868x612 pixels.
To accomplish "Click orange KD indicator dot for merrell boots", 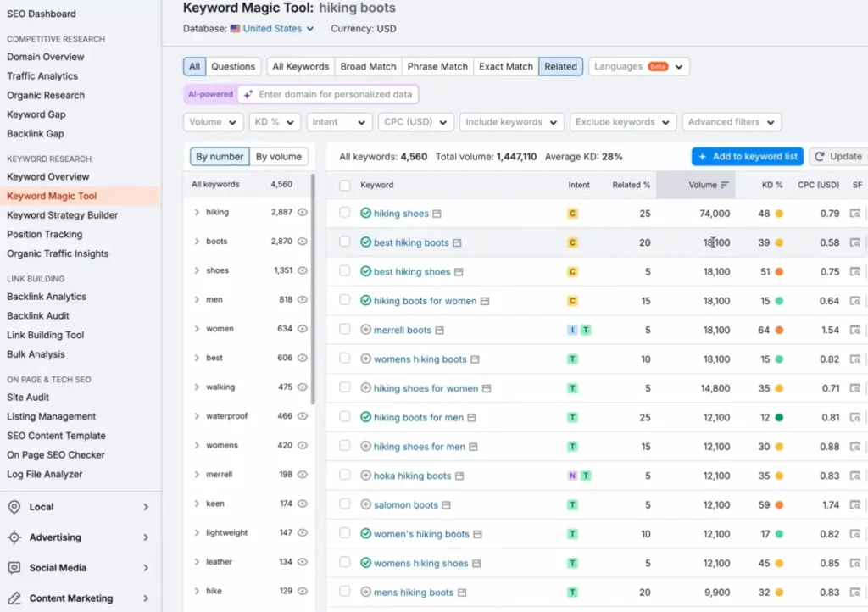I will click(x=779, y=331).
